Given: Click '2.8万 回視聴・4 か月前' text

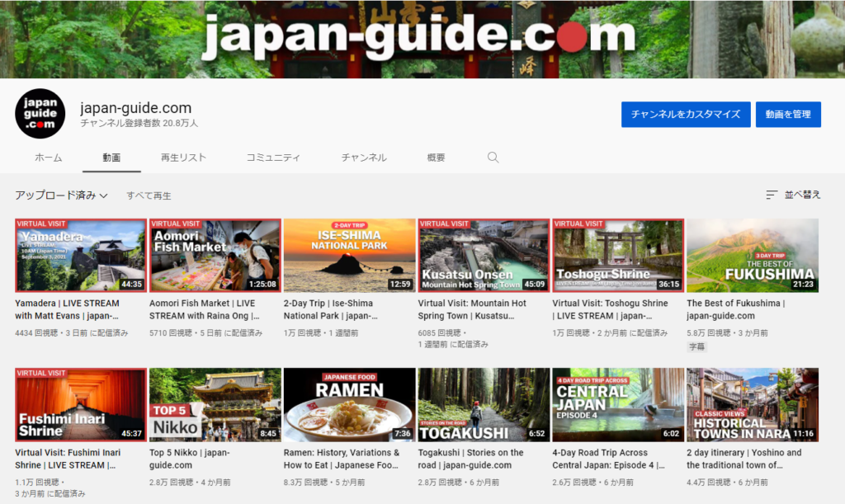Looking at the screenshot, I should tap(190, 483).
